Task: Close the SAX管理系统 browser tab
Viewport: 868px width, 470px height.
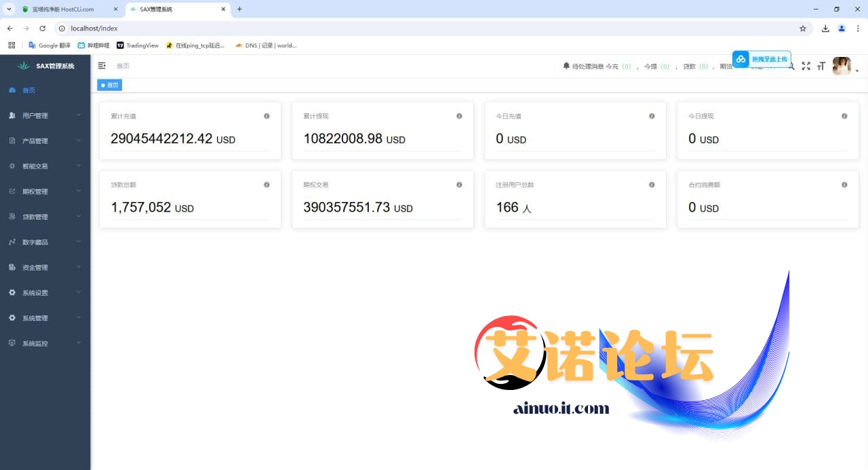Action: [x=223, y=9]
